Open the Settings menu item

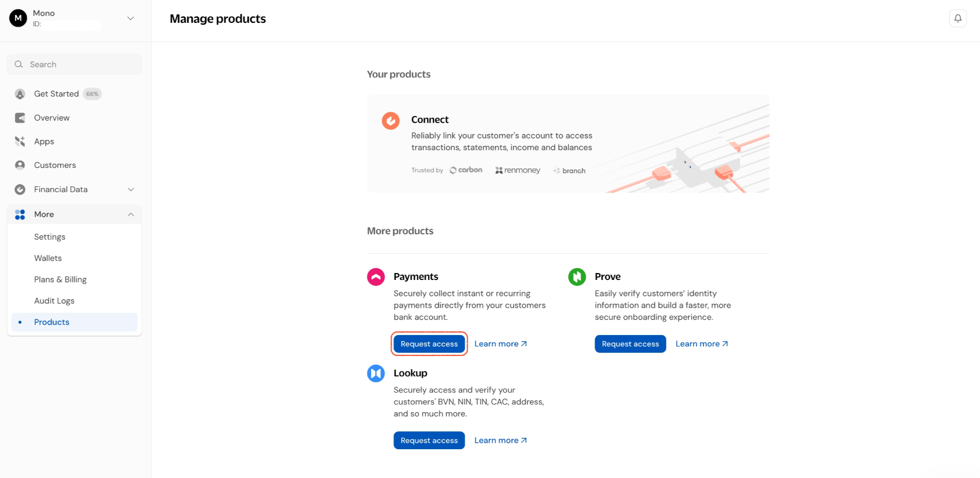coord(50,237)
